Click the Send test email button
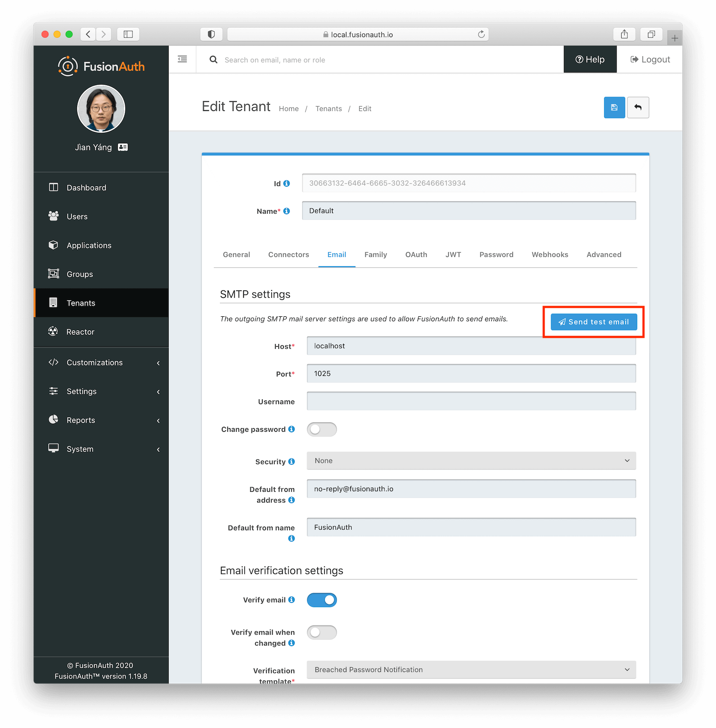The image size is (716, 728). [x=593, y=322]
